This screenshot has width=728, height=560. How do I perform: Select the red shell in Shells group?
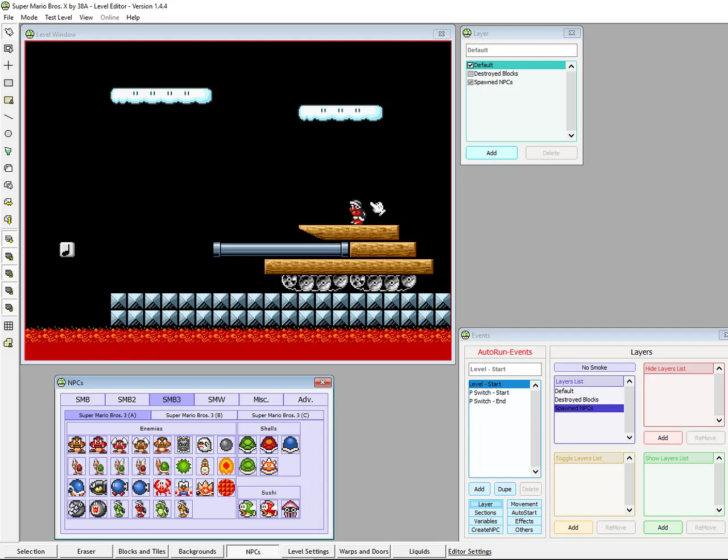[269, 445]
